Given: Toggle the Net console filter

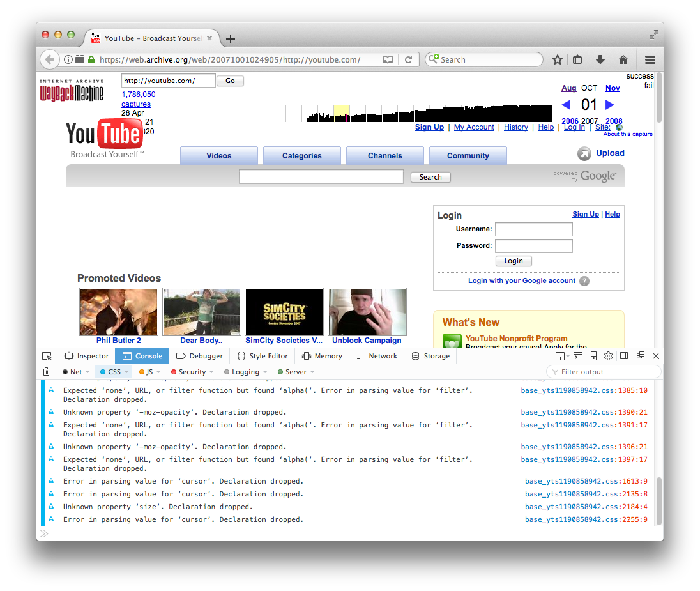Looking at the screenshot, I should [x=72, y=372].
